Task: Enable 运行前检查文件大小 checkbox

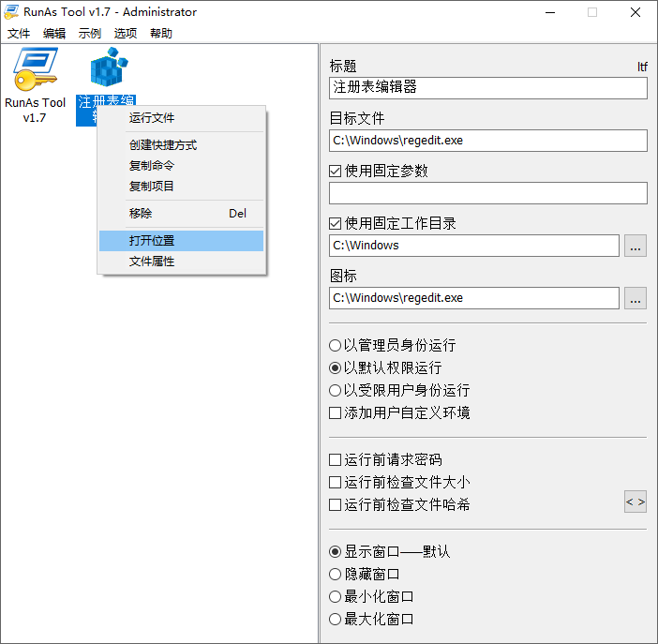Action: [335, 483]
